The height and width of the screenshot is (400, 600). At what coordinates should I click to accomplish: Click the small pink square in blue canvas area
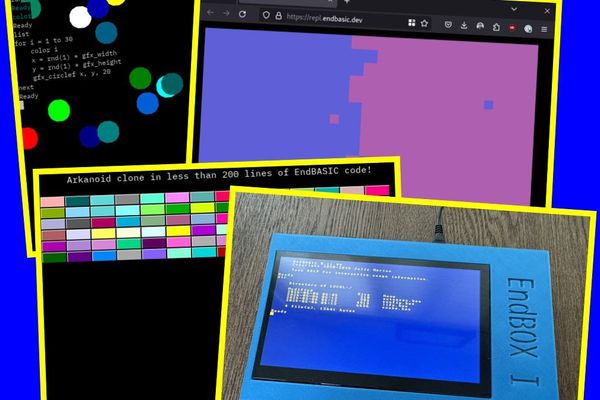(x=334, y=119)
